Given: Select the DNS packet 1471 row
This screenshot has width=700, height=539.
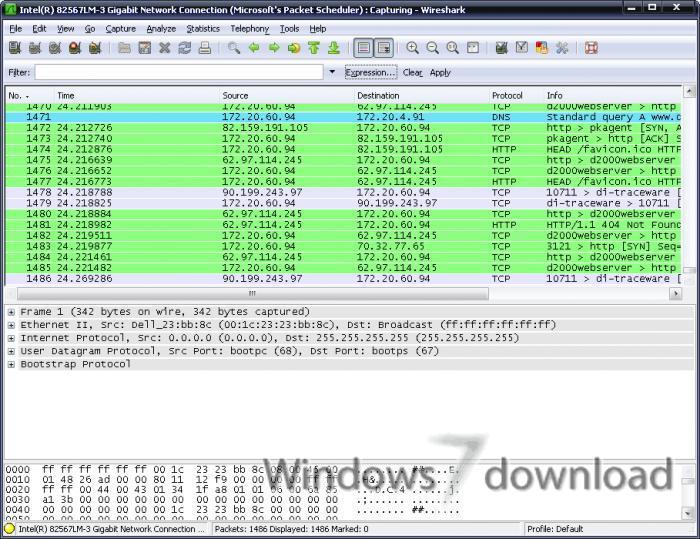Looking at the screenshot, I should (343, 117).
